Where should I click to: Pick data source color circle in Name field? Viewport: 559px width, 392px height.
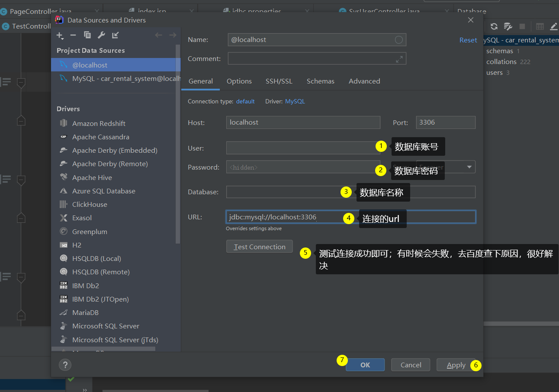pyautogui.click(x=399, y=40)
